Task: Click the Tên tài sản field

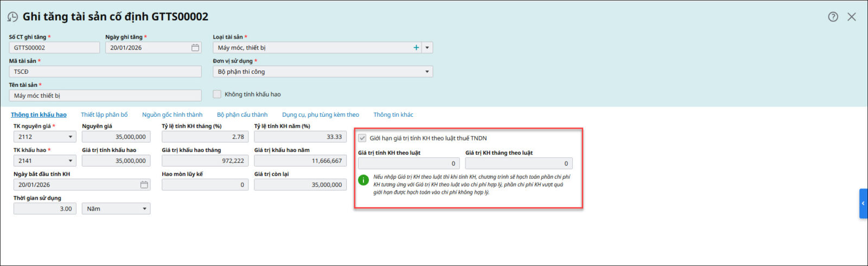Action: 105,96
